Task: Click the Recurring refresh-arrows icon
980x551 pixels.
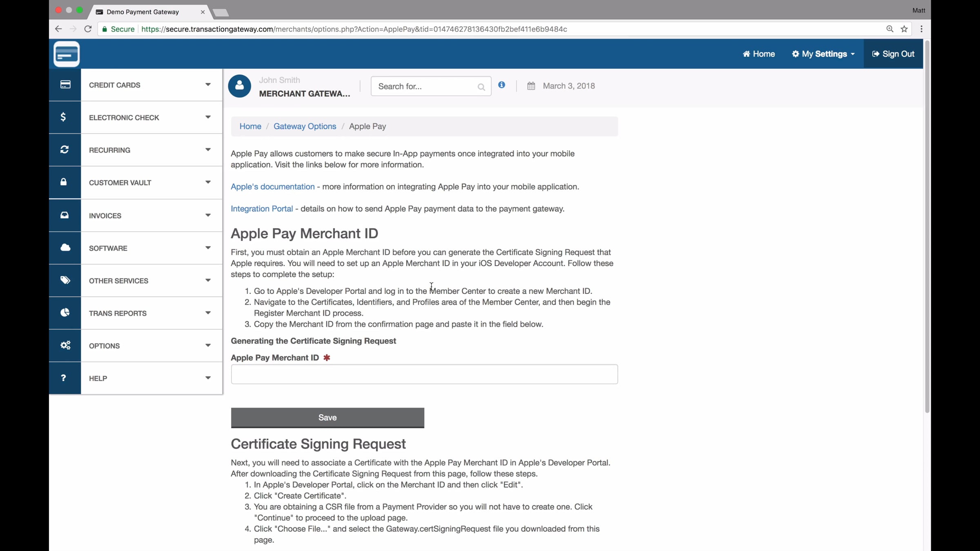Action: tap(65, 150)
